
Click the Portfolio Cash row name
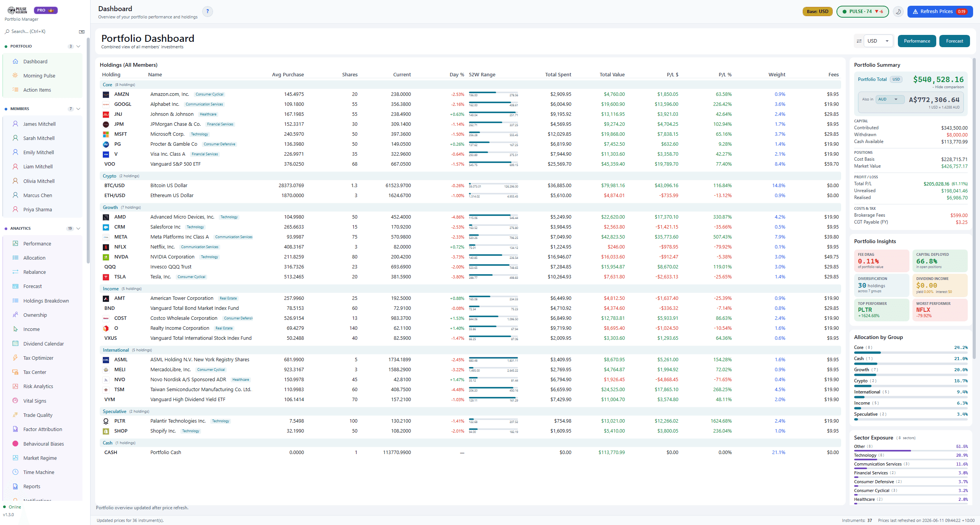tap(165, 453)
